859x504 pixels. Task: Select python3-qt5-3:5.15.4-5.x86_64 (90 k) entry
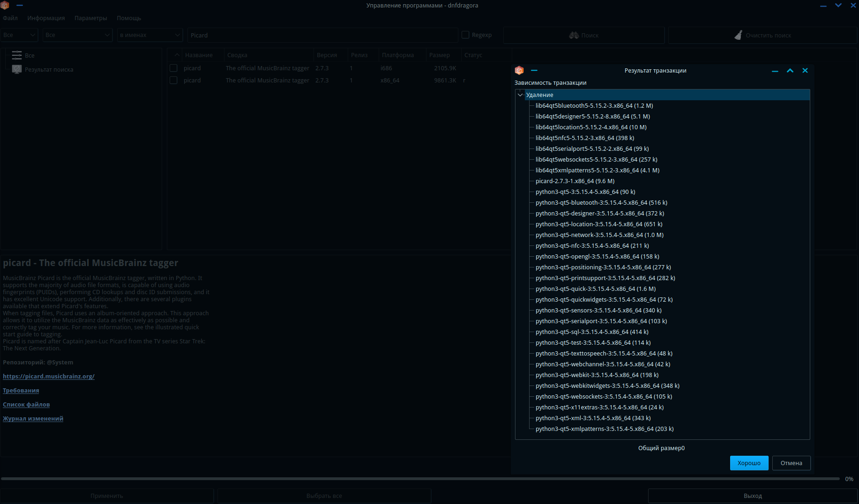tap(585, 192)
